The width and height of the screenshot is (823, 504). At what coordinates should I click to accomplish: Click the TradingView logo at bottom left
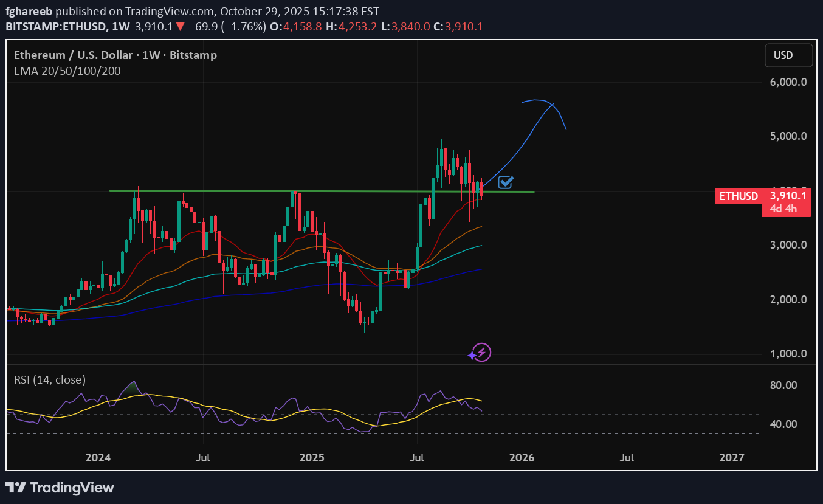(60, 487)
